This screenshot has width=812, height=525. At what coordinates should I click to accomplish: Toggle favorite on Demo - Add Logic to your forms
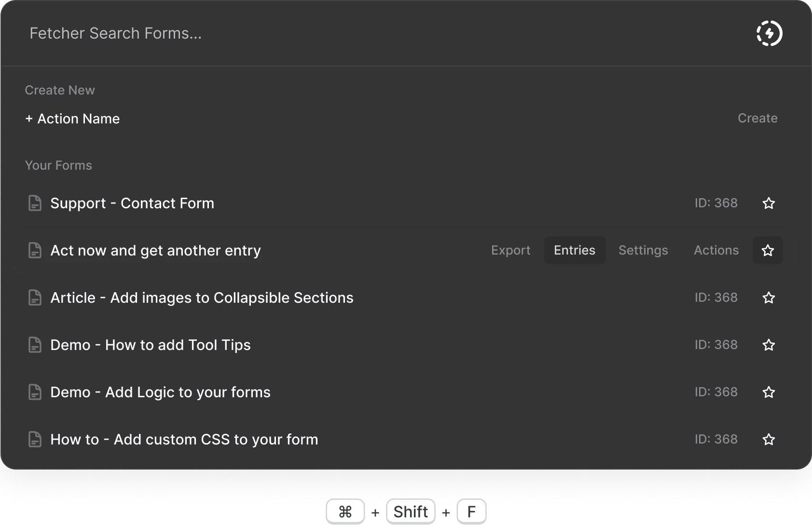pos(769,392)
